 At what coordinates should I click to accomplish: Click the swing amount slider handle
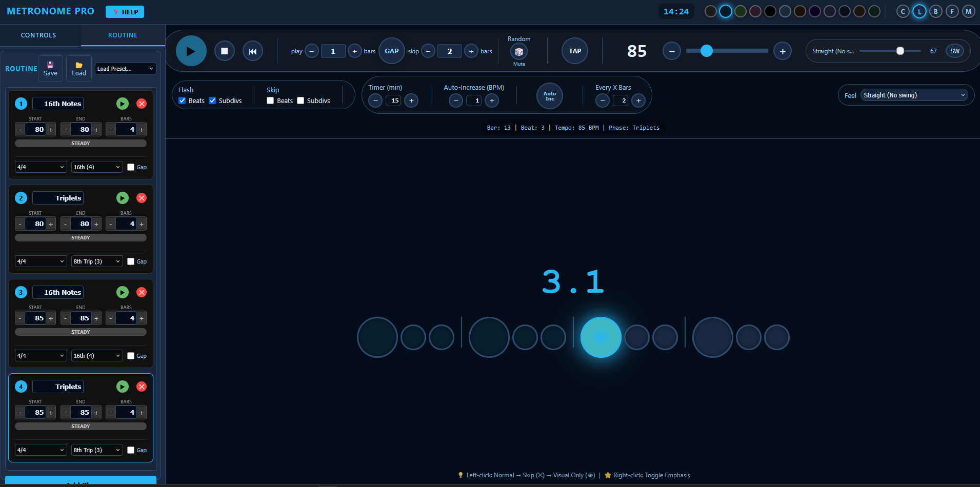point(900,51)
